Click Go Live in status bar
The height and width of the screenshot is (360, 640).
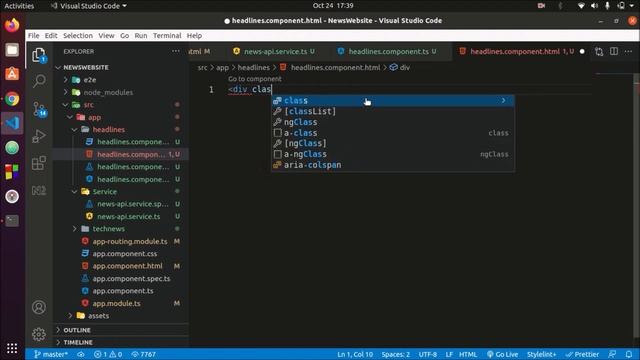pyautogui.click(x=502, y=354)
